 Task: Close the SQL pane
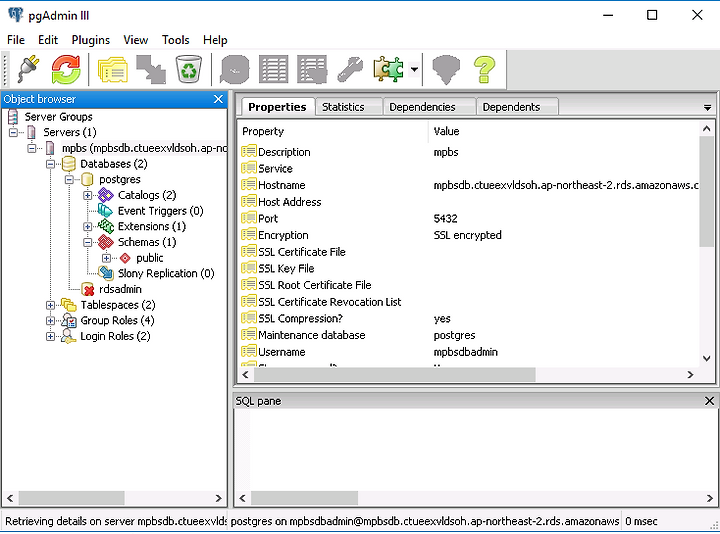click(x=709, y=401)
